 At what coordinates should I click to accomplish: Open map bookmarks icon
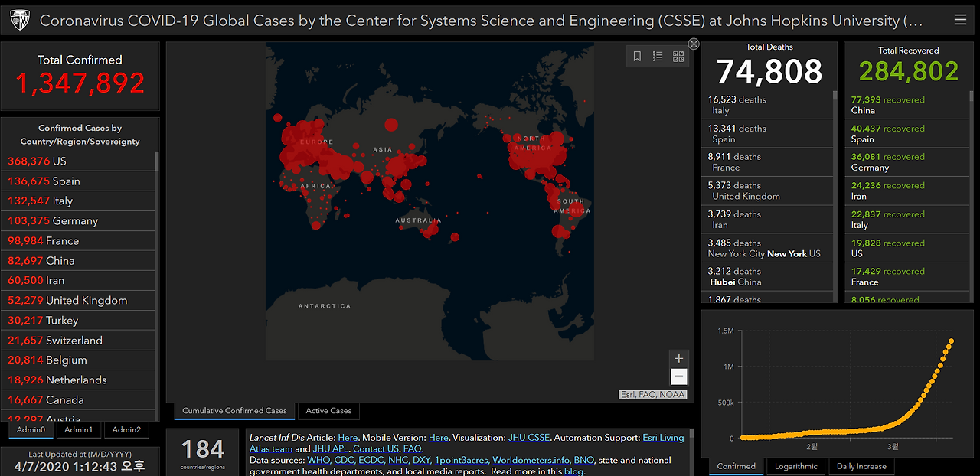point(637,56)
